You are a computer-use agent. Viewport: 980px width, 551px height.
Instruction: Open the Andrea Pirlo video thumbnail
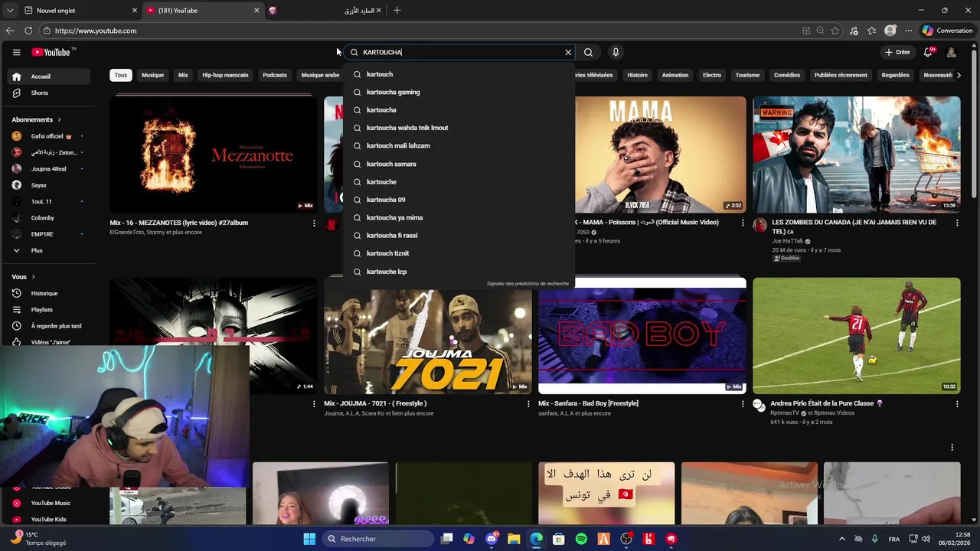point(856,336)
